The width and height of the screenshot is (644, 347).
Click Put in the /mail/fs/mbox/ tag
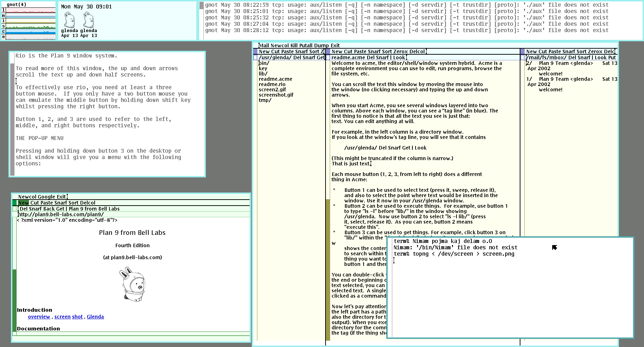612,57
